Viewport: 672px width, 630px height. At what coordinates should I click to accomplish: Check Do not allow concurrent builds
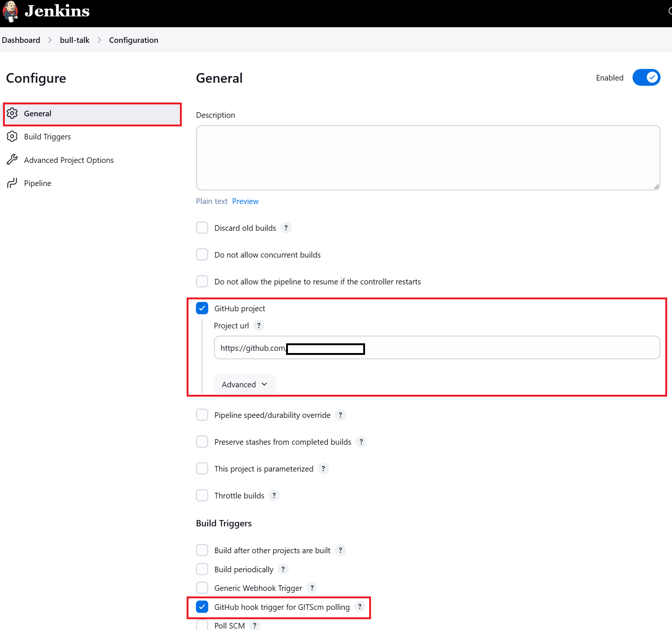(202, 255)
